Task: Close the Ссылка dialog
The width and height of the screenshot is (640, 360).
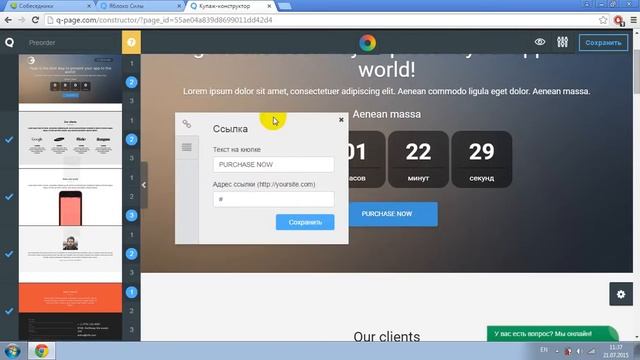Action: pyautogui.click(x=341, y=120)
